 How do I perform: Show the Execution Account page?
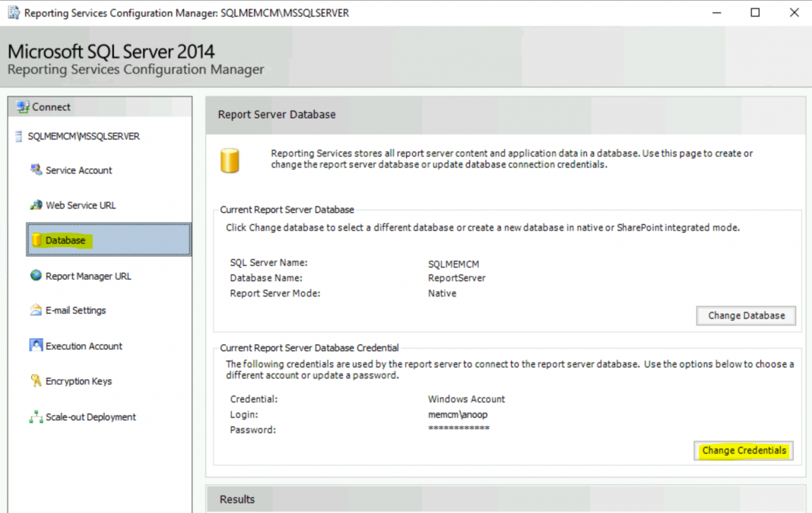tap(84, 347)
